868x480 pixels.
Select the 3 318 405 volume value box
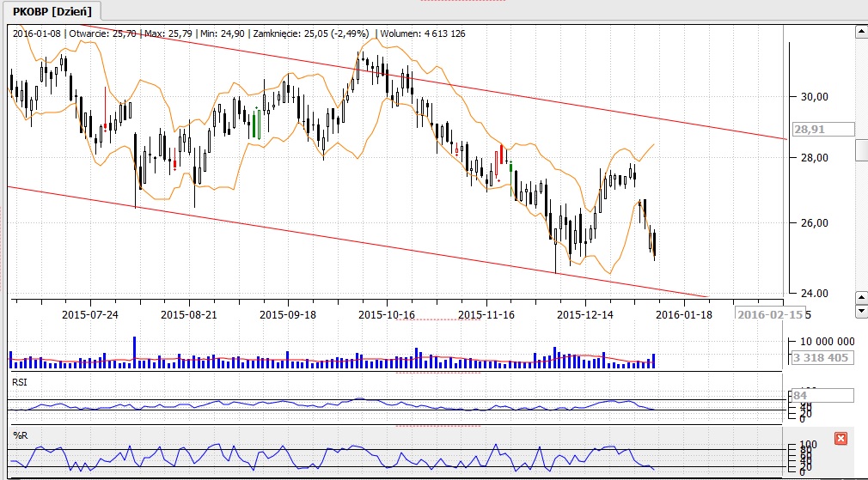[x=821, y=357]
